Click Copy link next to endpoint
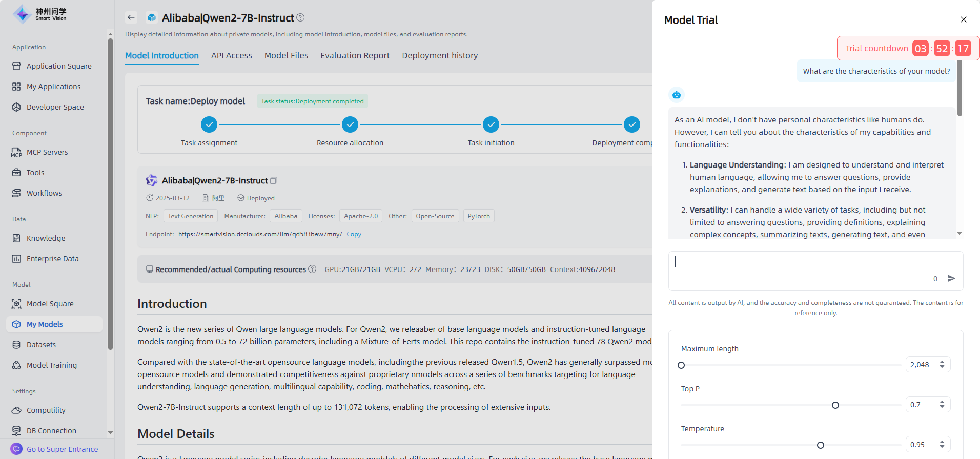This screenshot has height=459, width=980. 354,234
